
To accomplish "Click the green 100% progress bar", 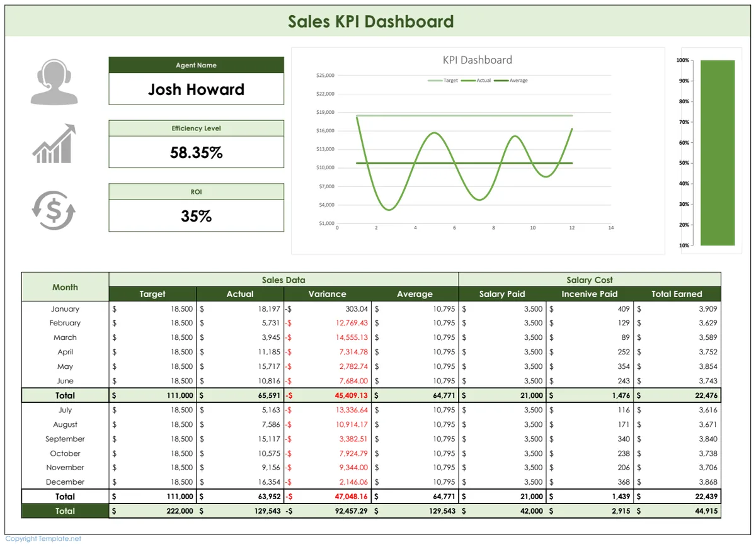I will pos(718,153).
